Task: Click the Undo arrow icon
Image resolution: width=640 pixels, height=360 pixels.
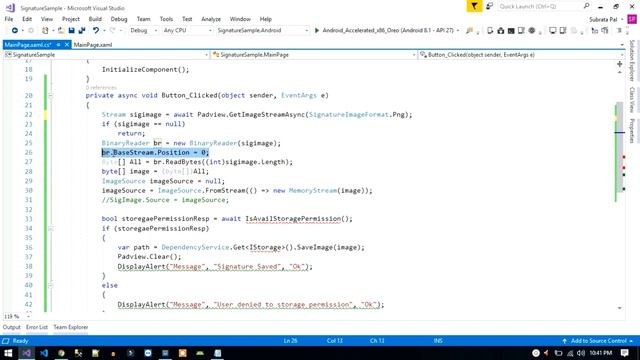Action: [x=96, y=31]
